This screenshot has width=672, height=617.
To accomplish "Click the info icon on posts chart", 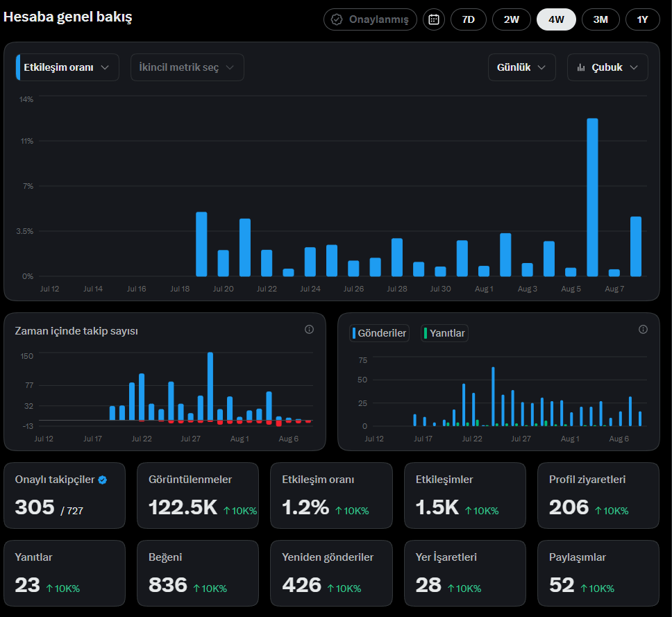I will (643, 330).
